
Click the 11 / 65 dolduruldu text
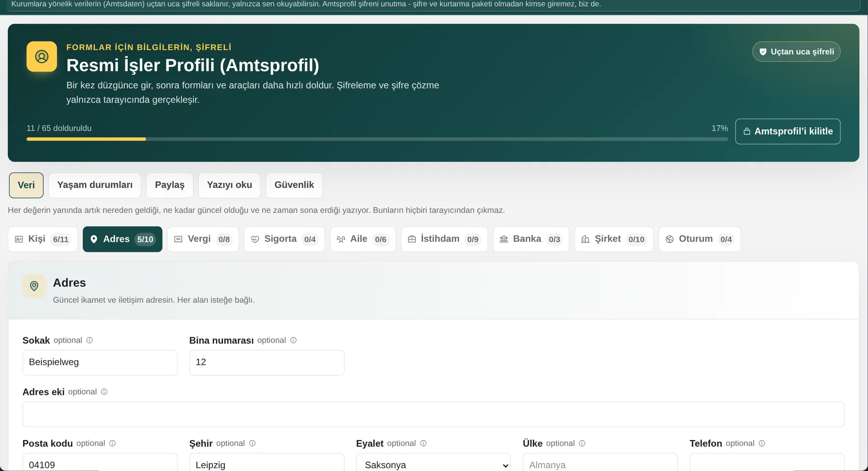coord(59,128)
